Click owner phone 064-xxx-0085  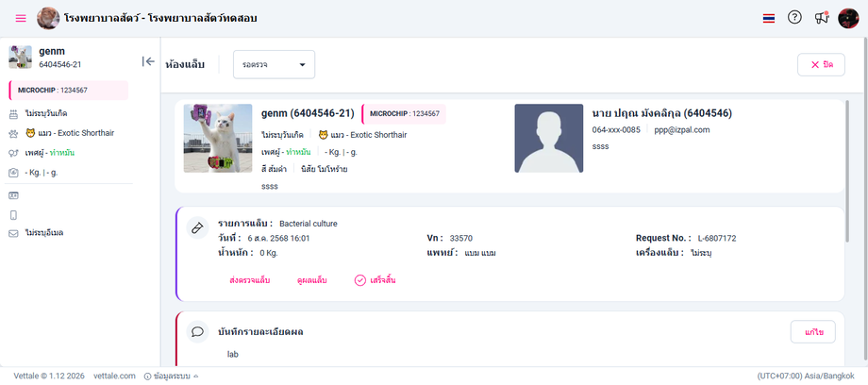pyautogui.click(x=616, y=130)
